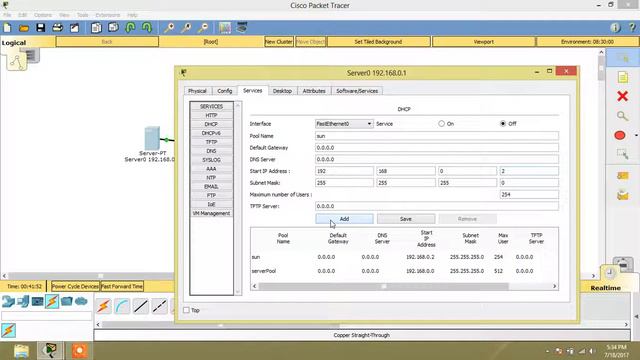Select the Connections lightning category icon
Image resolution: width=640 pixels, height=360 pixels.
[52, 301]
